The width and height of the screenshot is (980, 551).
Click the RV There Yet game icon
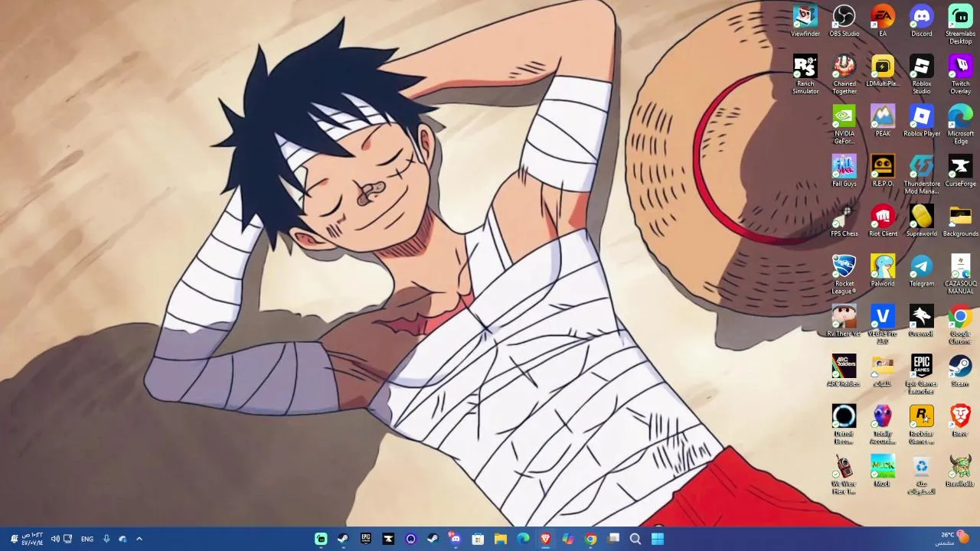(844, 321)
